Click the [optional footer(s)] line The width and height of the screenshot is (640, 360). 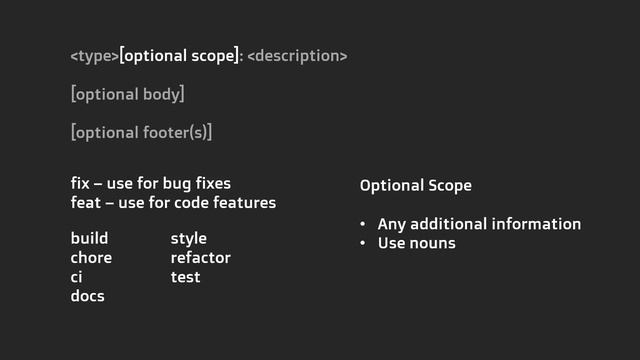[141, 132]
